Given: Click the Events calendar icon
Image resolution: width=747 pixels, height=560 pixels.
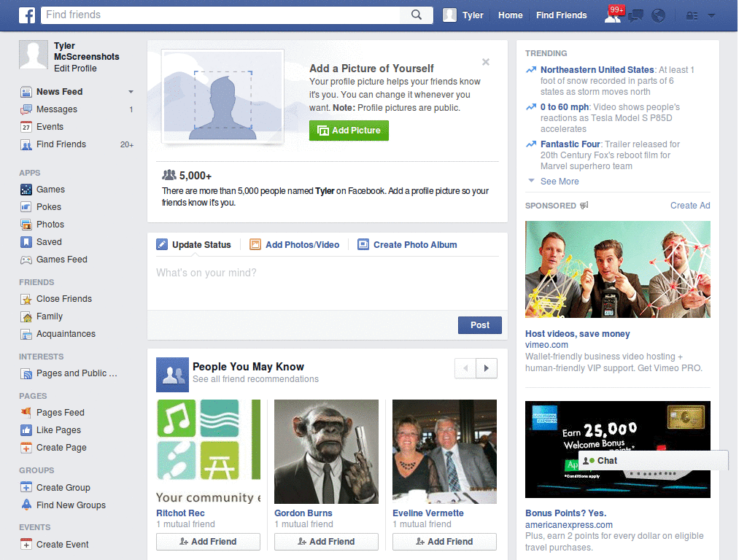Looking at the screenshot, I should tap(26, 127).
